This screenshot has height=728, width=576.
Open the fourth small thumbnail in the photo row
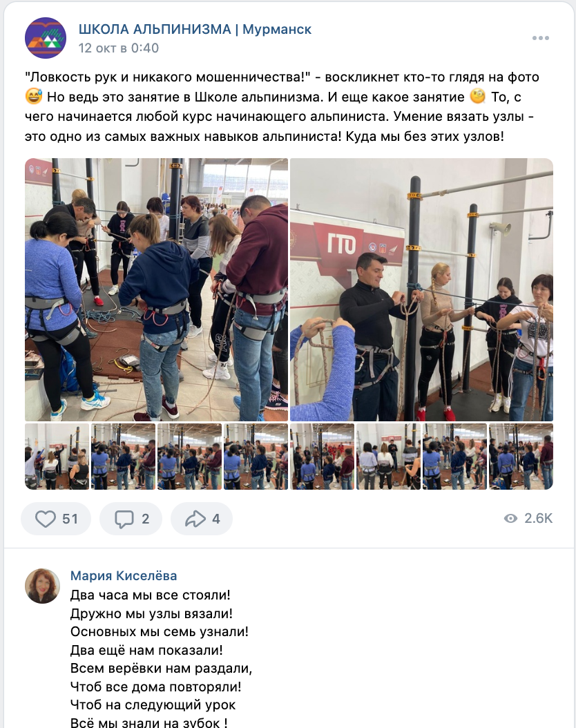point(256,457)
